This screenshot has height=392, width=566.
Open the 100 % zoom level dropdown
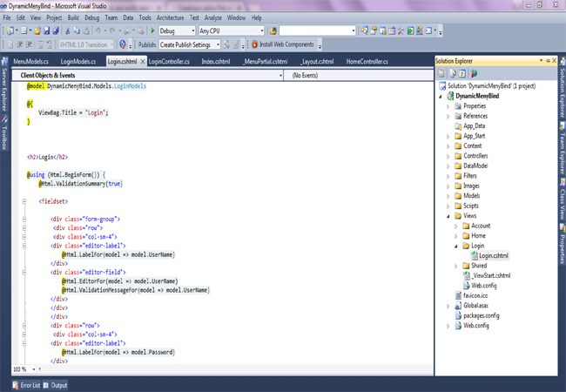pos(32,369)
